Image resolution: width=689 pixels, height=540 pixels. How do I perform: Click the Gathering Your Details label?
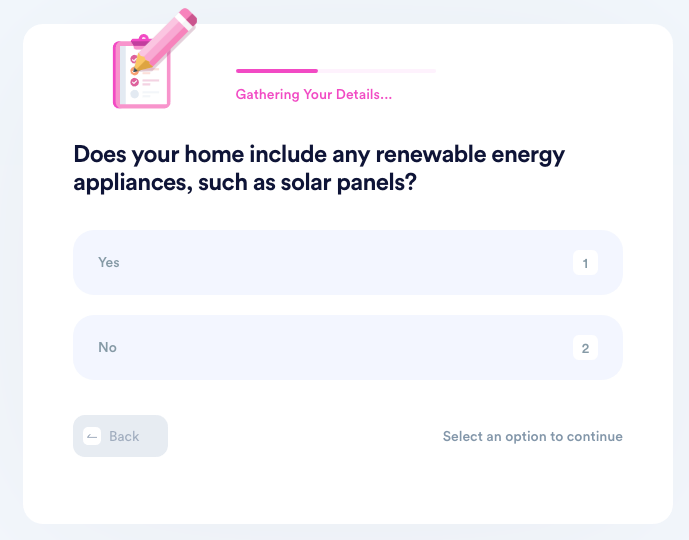pos(314,94)
